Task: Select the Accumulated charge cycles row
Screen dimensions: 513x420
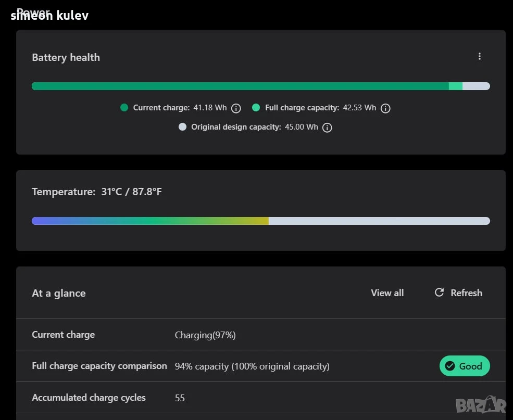Action: tap(261, 398)
